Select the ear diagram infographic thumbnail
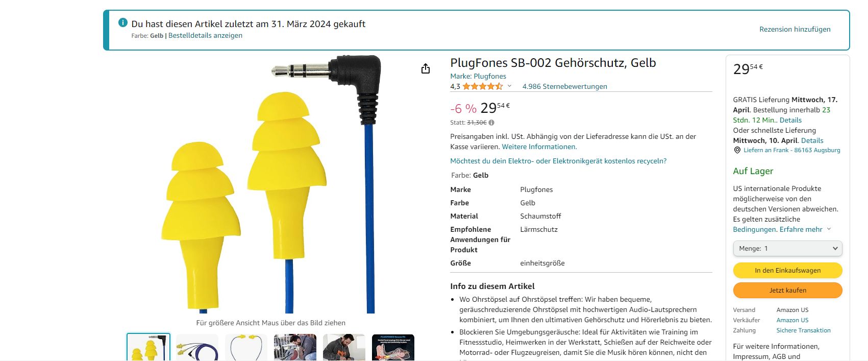The height and width of the screenshot is (361, 868). 393,347
